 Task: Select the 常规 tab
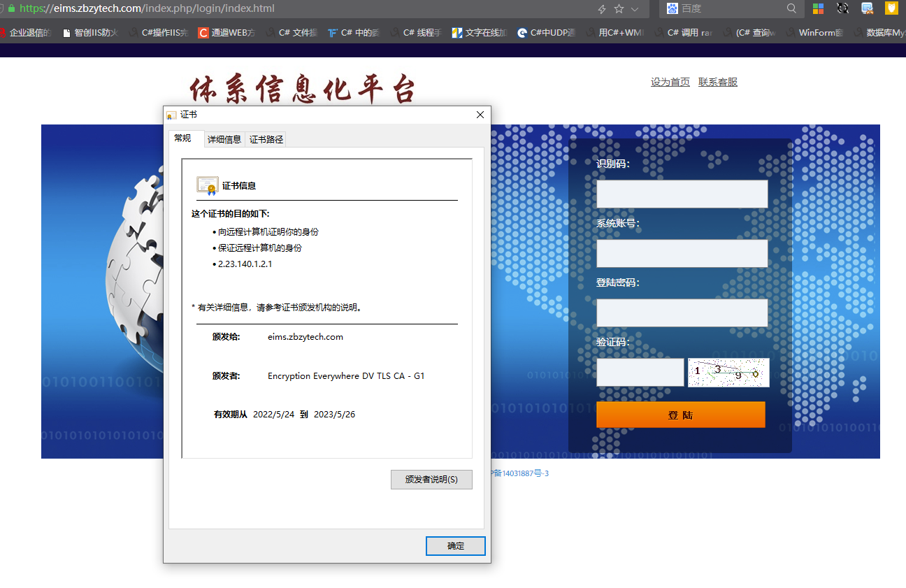coord(183,138)
